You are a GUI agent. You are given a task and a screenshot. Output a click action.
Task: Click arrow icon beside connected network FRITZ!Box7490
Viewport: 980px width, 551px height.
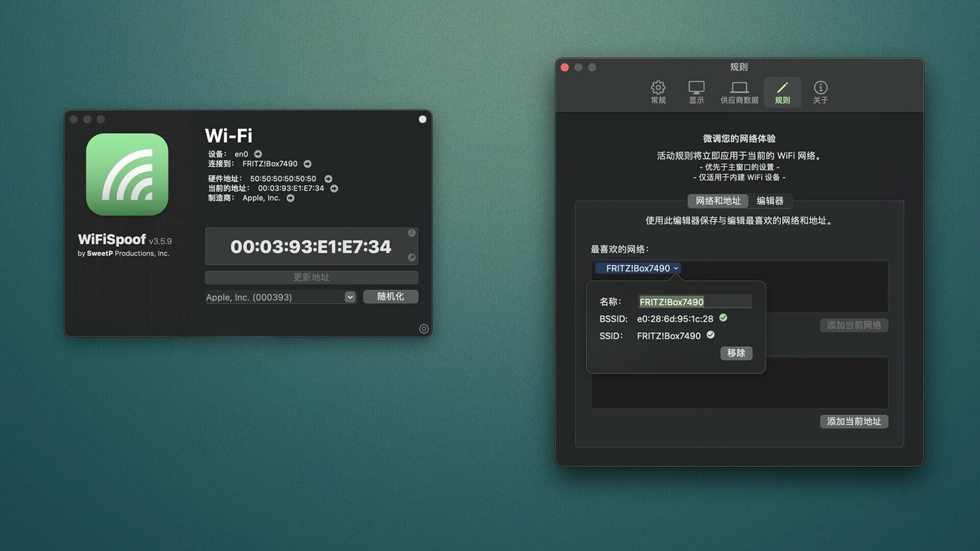[307, 164]
